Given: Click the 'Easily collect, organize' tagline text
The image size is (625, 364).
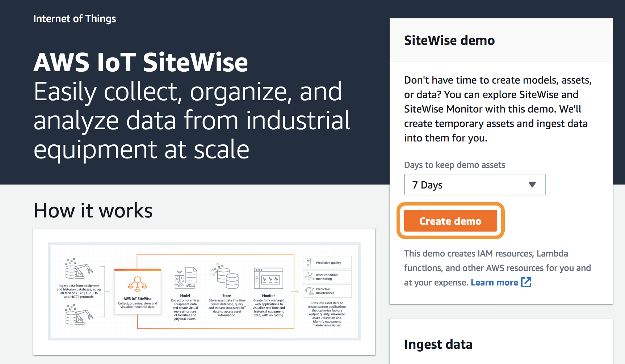Looking at the screenshot, I should pos(192,120).
